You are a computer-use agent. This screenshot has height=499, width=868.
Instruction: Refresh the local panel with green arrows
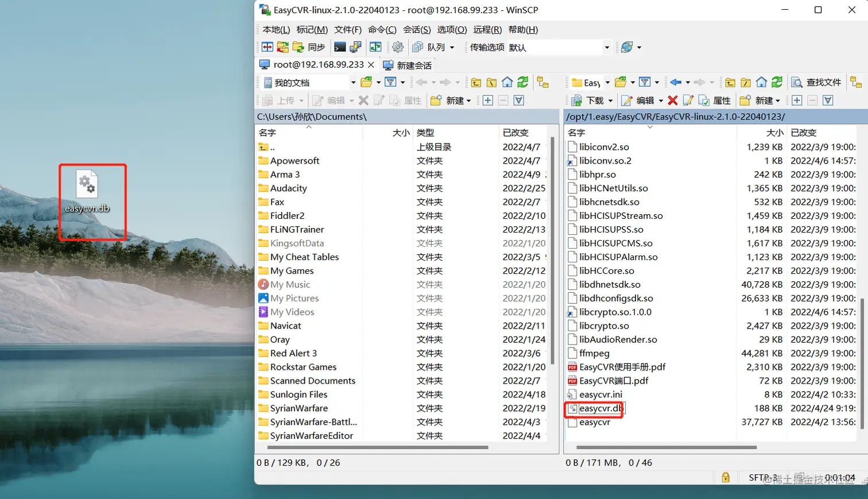(x=523, y=83)
